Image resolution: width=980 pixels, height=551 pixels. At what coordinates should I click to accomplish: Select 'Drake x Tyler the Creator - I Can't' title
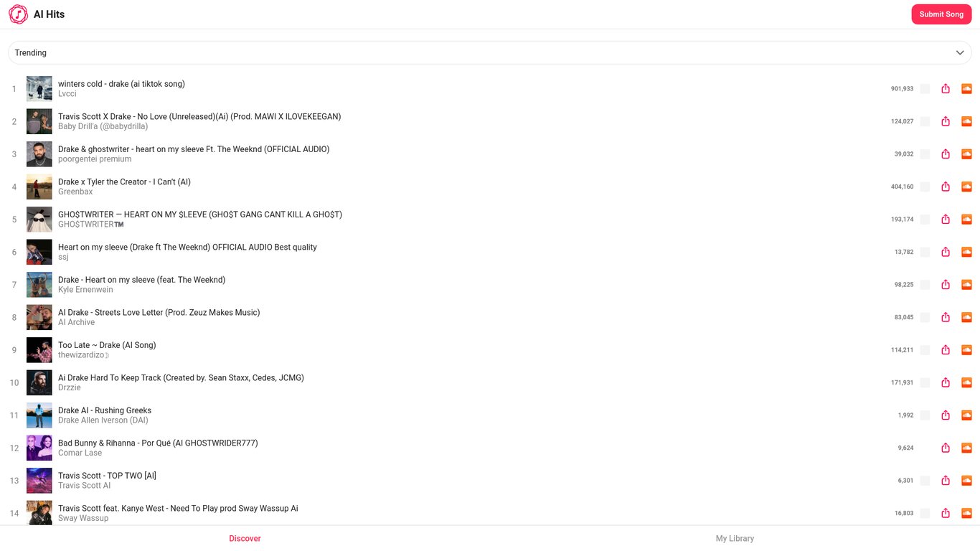[124, 182]
